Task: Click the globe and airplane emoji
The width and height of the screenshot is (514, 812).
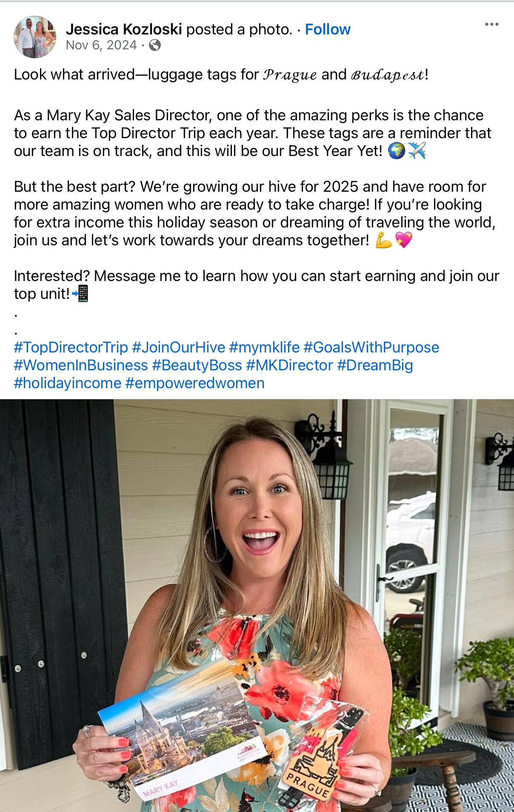Action: coord(407,150)
